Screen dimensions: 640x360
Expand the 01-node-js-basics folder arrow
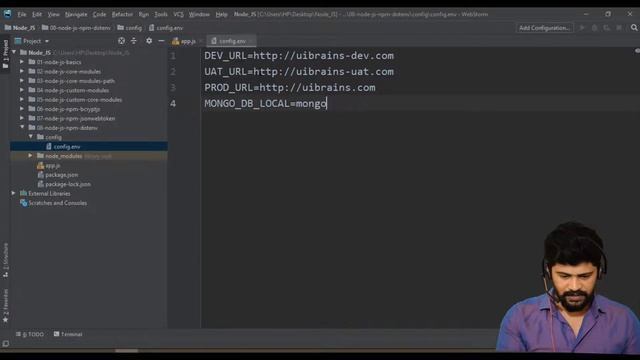22,62
